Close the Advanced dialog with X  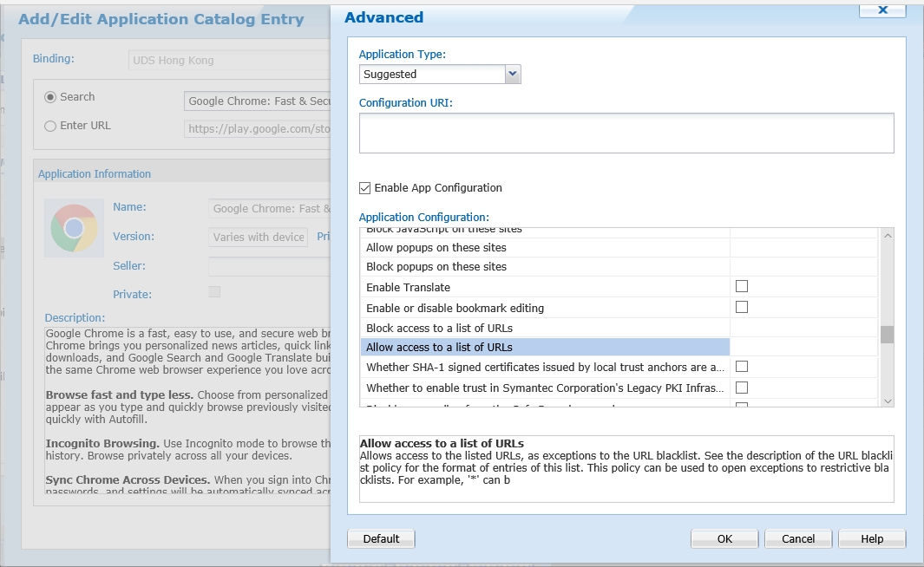point(882,10)
